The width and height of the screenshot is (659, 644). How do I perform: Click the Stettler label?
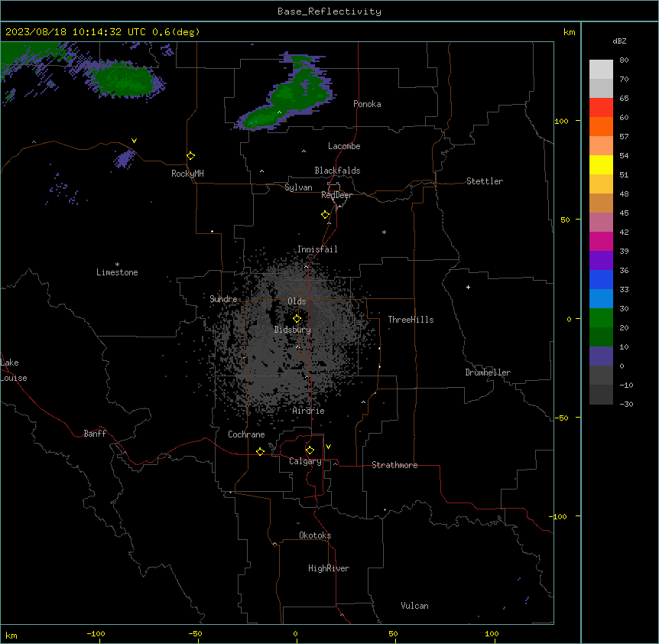tap(485, 181)
